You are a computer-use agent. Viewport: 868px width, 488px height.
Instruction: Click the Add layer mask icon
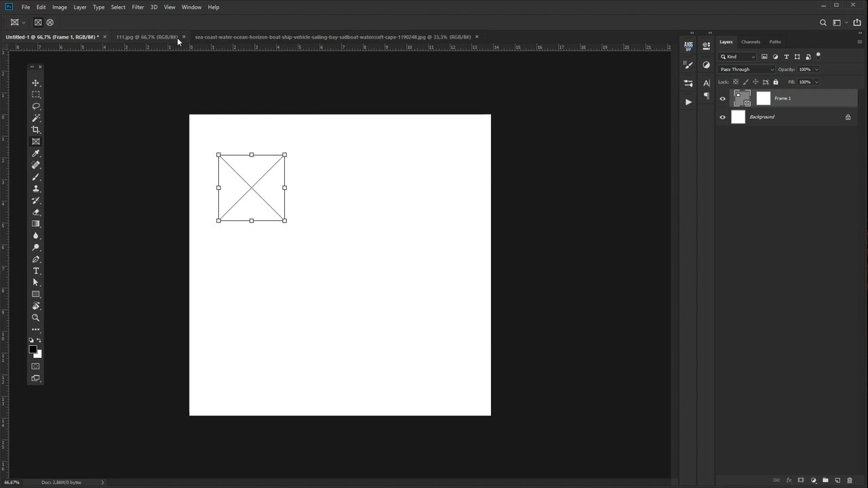801,481
